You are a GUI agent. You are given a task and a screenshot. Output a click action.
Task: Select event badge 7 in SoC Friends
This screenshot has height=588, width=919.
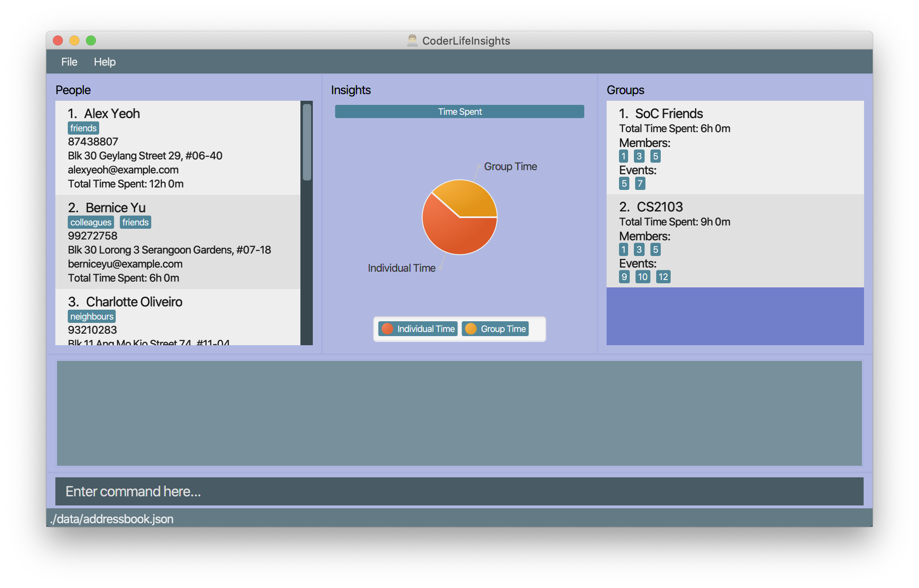click(x=640, y=183)
